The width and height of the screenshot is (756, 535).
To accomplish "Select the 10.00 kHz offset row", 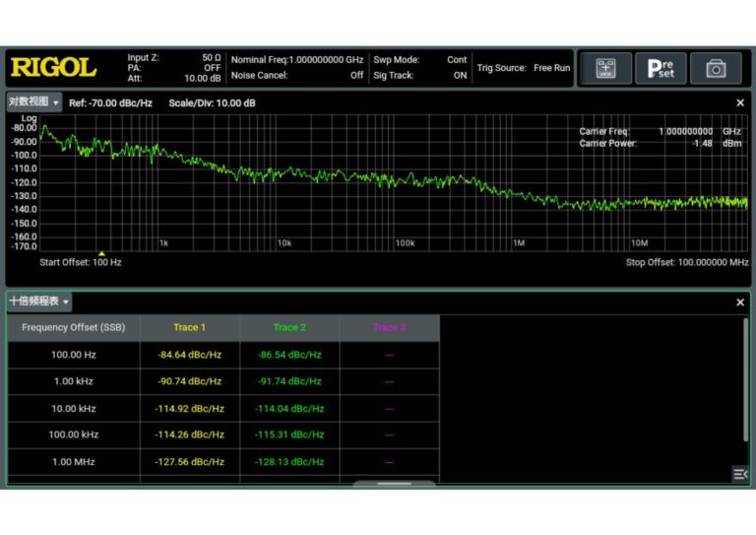I will click(x=223, y=409).
